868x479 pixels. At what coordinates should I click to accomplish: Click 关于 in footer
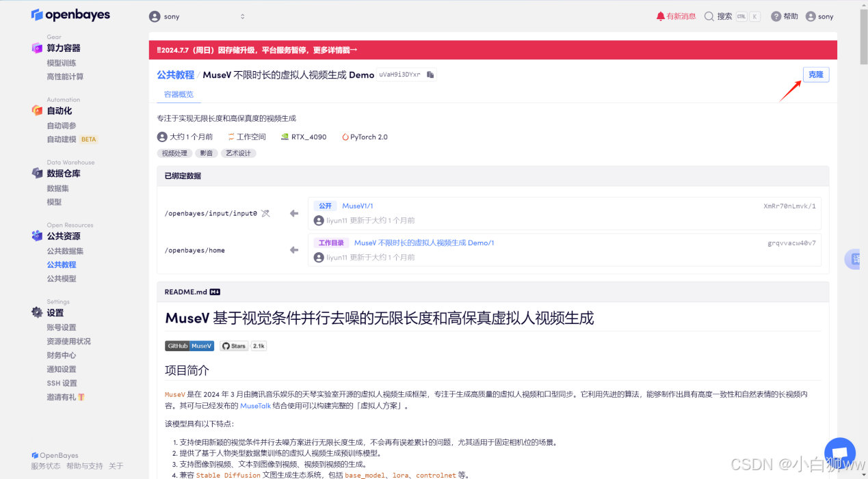pyautogui.click(x=116, y=466)
